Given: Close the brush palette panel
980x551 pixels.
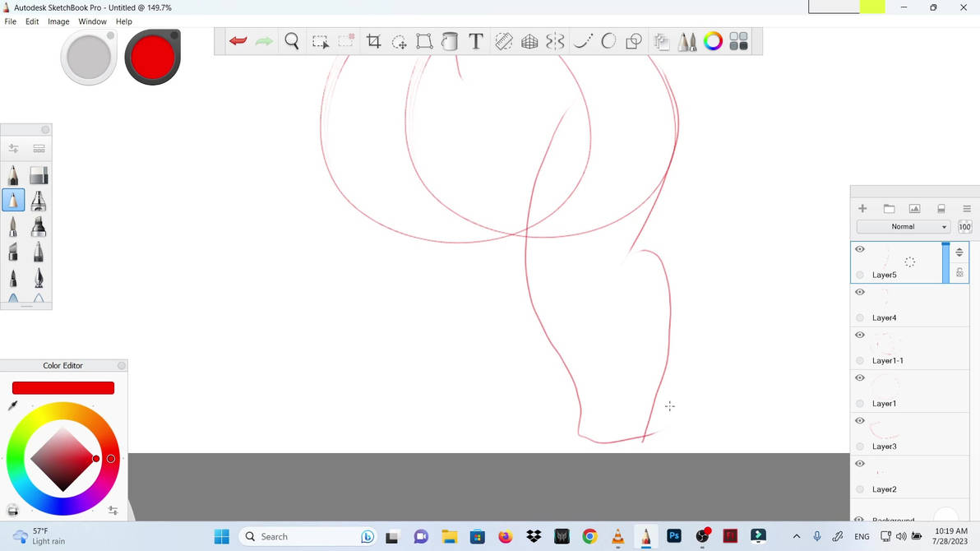Looking at the screenshot, I should tap(45, 129).
